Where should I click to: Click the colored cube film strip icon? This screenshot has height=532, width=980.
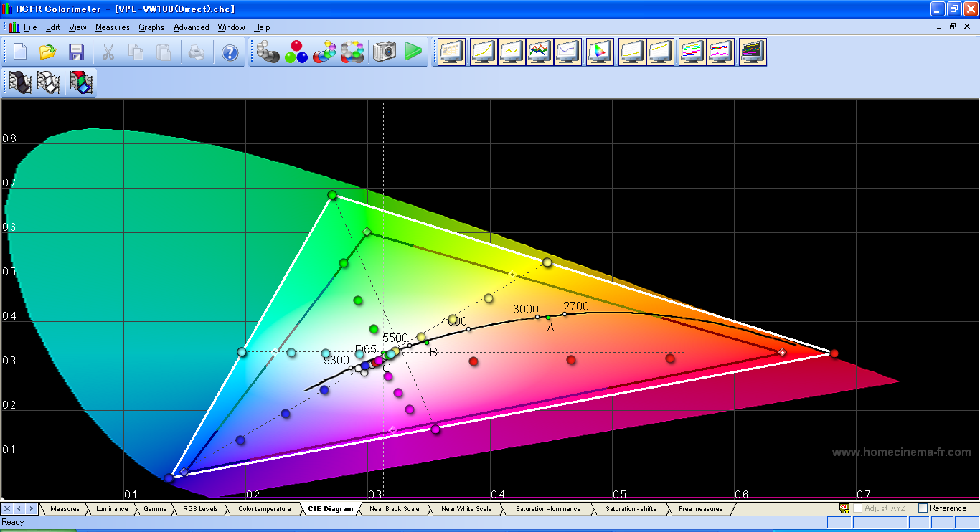tap(81, 82)
